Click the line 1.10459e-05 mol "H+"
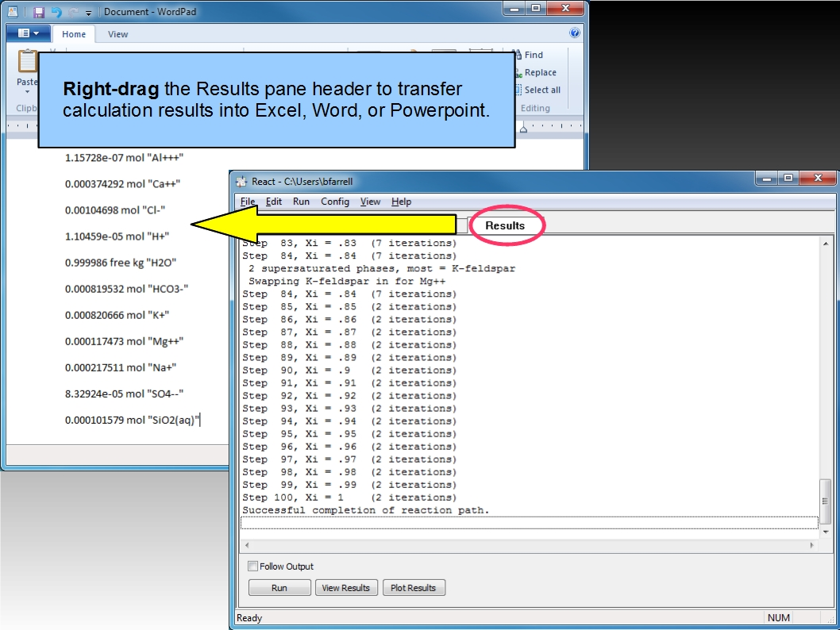Screen dimensions: 840x630 118,236
